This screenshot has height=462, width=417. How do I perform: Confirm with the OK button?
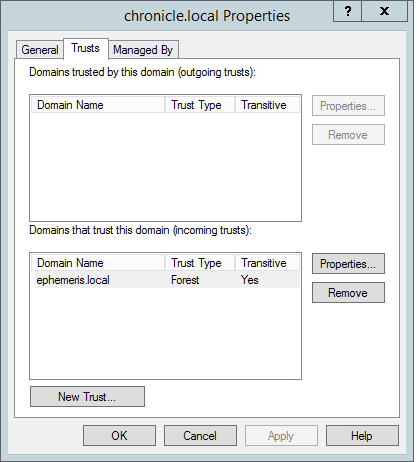(119, 435)
